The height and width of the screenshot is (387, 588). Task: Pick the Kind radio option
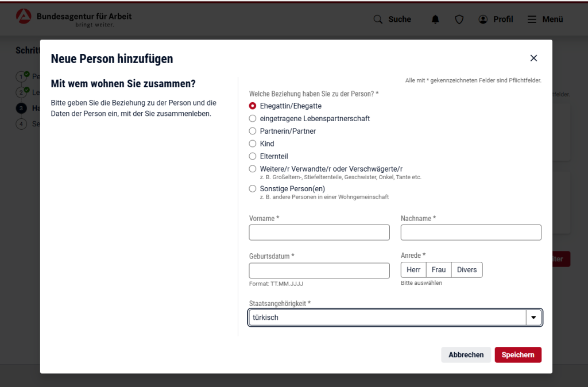coord(253,144)
